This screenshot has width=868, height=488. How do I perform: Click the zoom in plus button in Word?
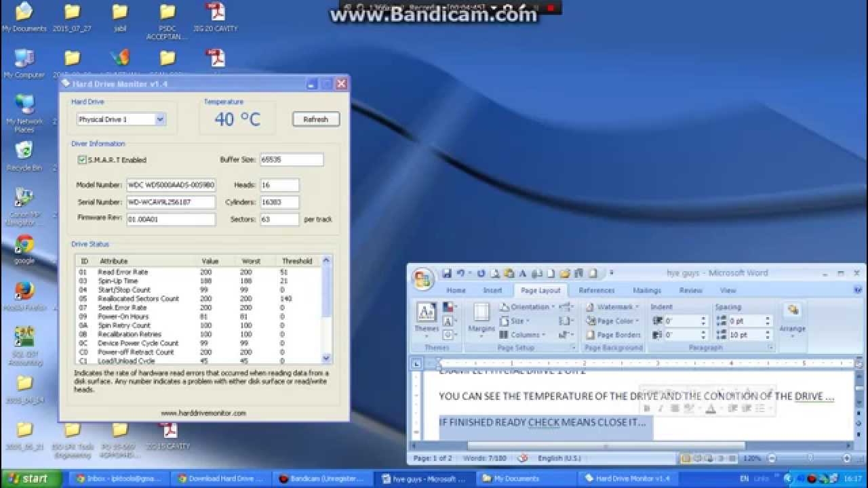click(x=848, y=458)
